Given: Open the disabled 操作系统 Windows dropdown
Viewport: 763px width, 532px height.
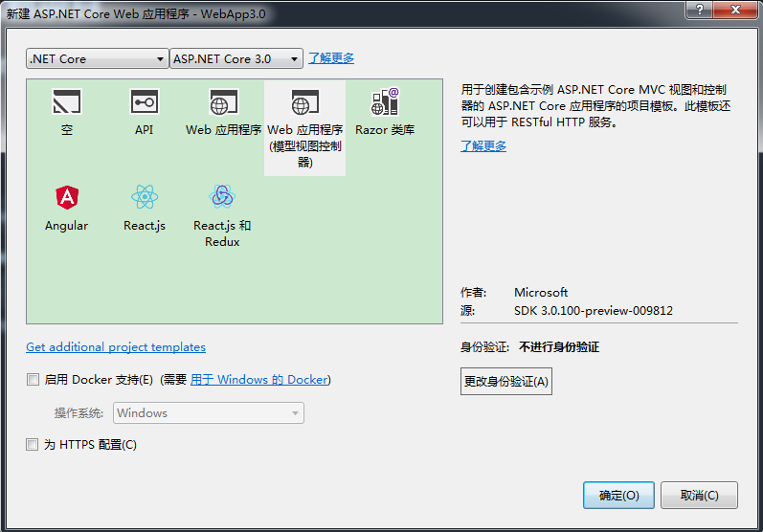Looking at the screenshot, I should (x=209, y=412).
